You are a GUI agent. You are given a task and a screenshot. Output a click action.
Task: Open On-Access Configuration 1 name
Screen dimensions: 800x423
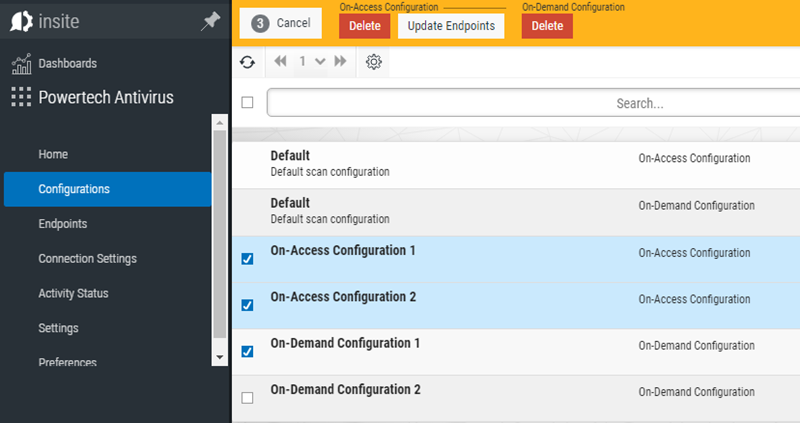point(343,251)
